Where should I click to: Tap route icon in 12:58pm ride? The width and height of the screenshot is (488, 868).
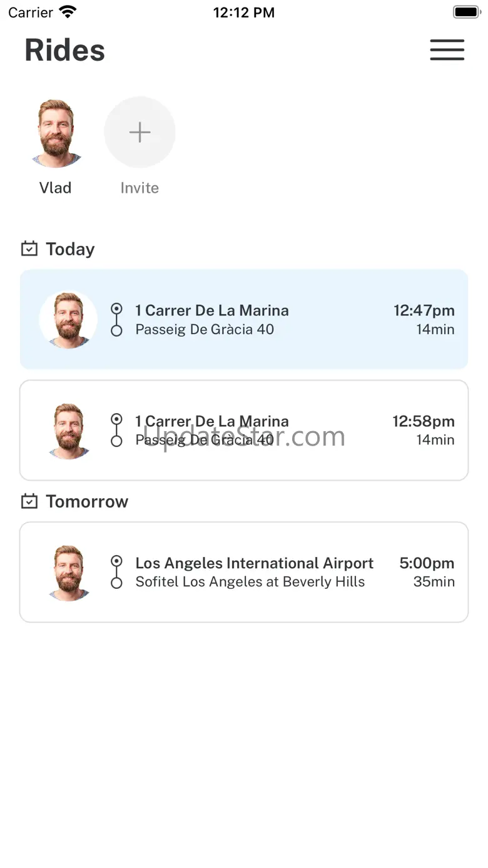point(116,431)
